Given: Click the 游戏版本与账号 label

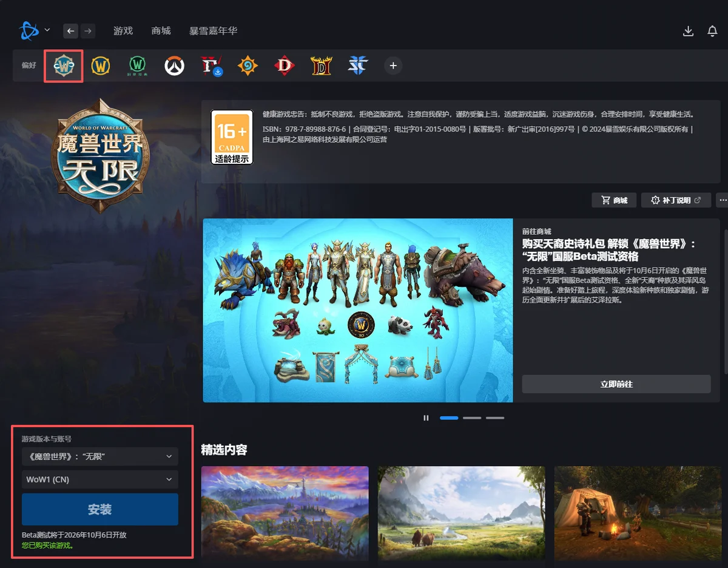Looking at the screenshot, I should (47, 439).
